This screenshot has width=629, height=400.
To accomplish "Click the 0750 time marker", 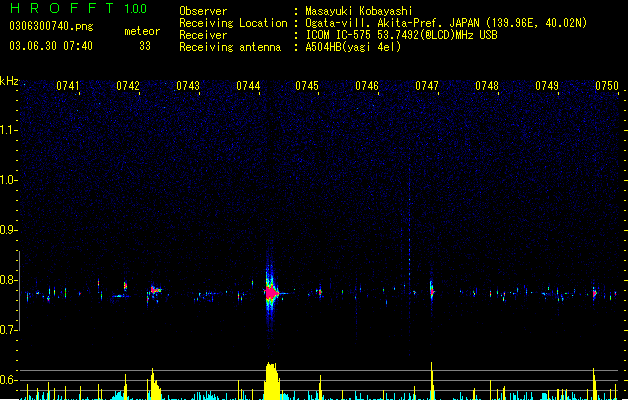I will [x=607, y=86].
